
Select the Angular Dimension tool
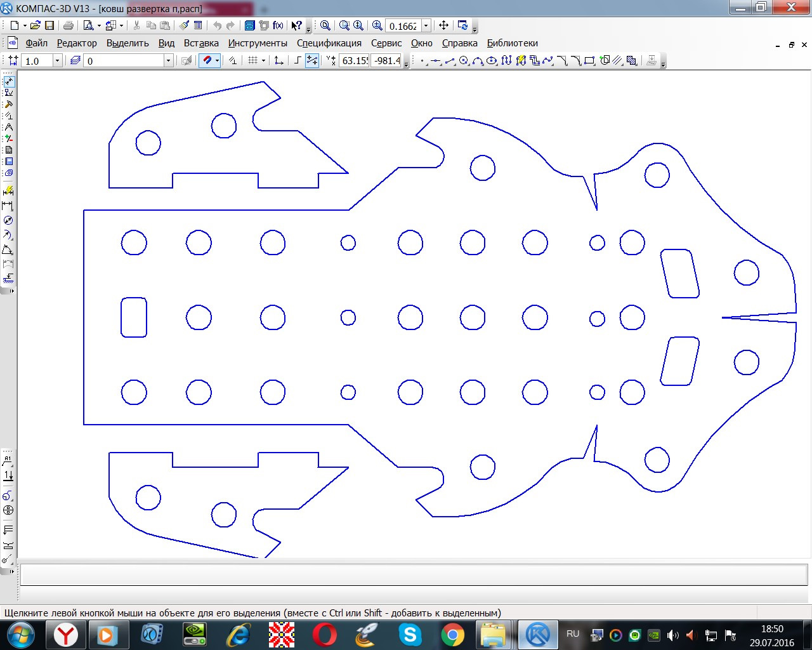pos(8,249)
